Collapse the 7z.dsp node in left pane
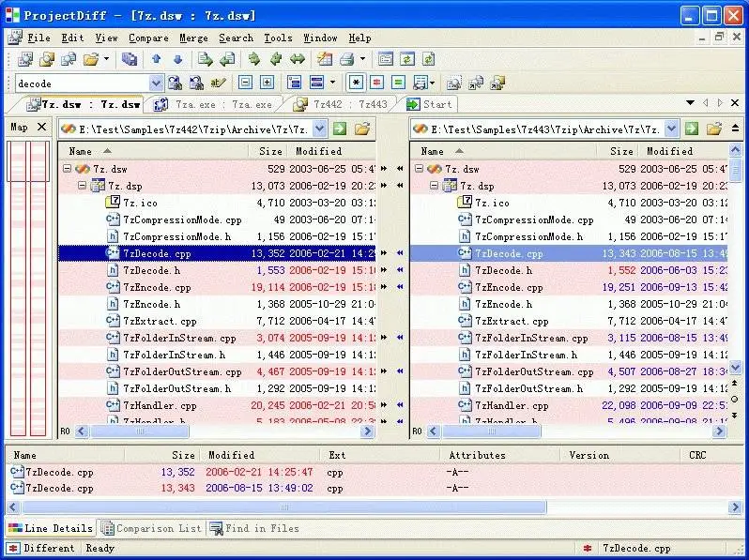 [x=83, y=185]
